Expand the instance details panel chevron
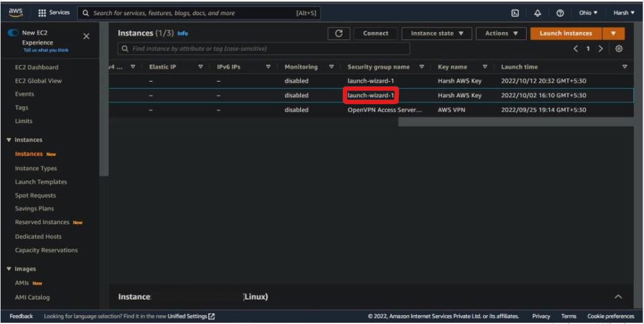The height and width of the screenshot is (324, 644). point(618,297)
